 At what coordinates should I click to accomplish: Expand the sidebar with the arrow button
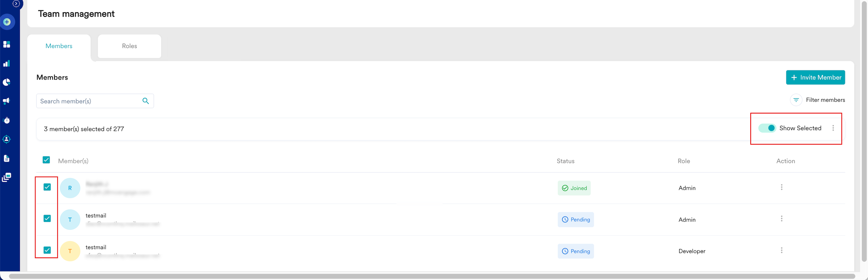point(16,3)
